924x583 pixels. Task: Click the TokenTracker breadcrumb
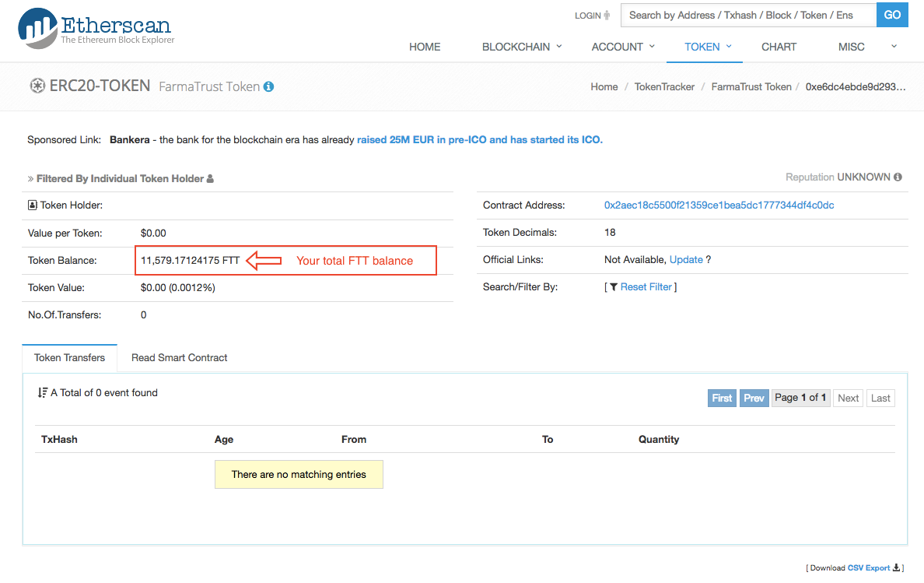(664, 86)
